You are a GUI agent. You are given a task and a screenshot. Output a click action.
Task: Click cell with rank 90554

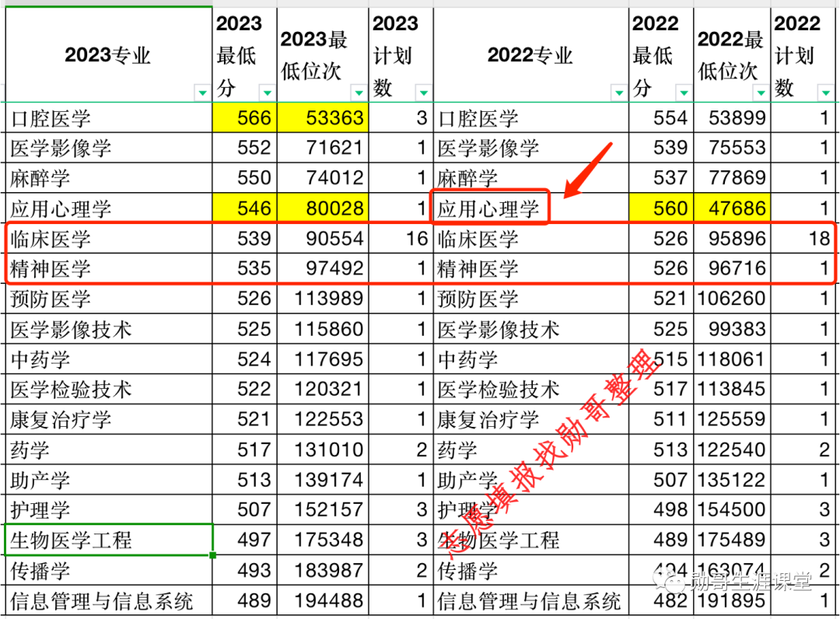coord(323,238)
